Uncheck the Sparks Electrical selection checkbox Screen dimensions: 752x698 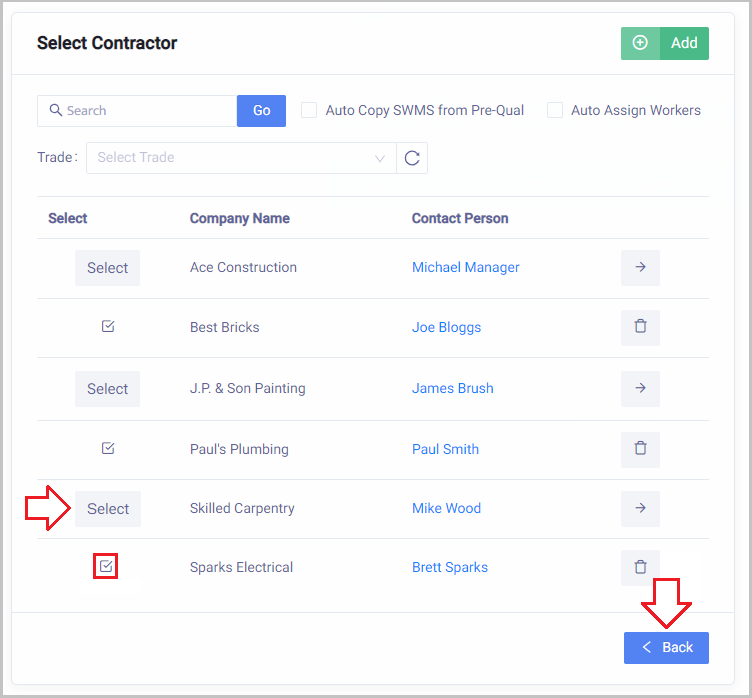coord(107,567)
